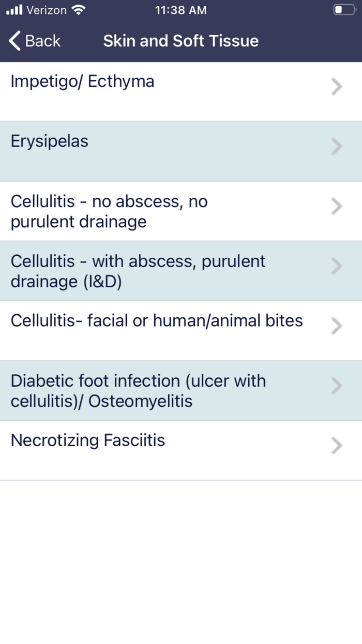Tap the Skin and Soft Tissue title
Image resolution: width=362 pixels, height=644 pixels.
[x=180, y=41]
